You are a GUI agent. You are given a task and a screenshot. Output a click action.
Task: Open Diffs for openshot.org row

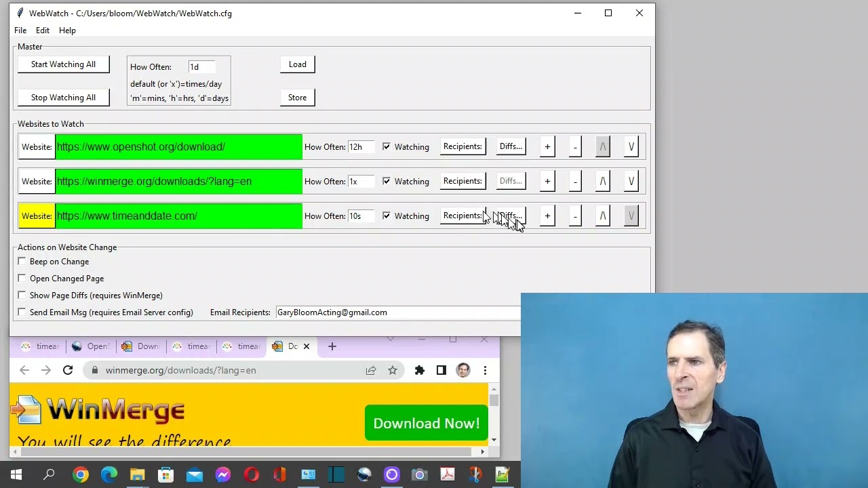click(x=511, y=146)
